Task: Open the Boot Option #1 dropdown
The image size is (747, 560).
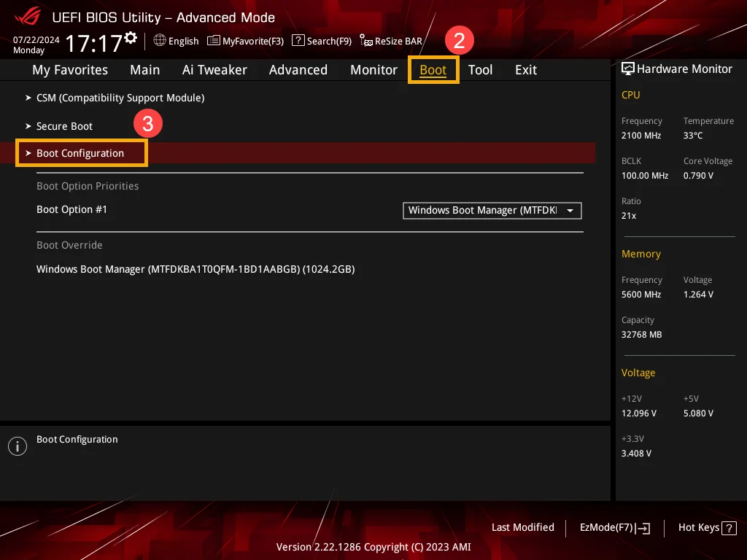Action: tap(492, 211)
